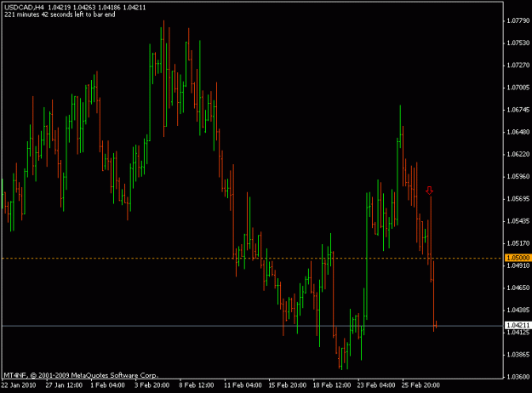Viewport: 532px width, 393px height.
Task: Click the red down arrow signal marker
Action: pos(430,191)
